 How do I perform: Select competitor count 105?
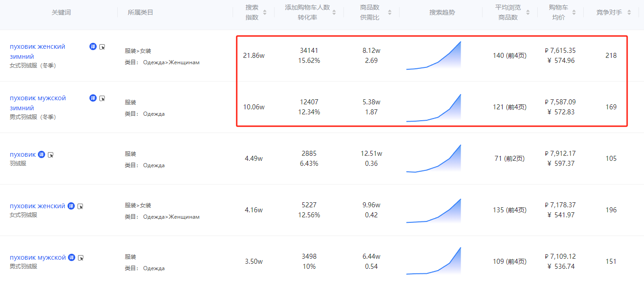tap(611, 159)
